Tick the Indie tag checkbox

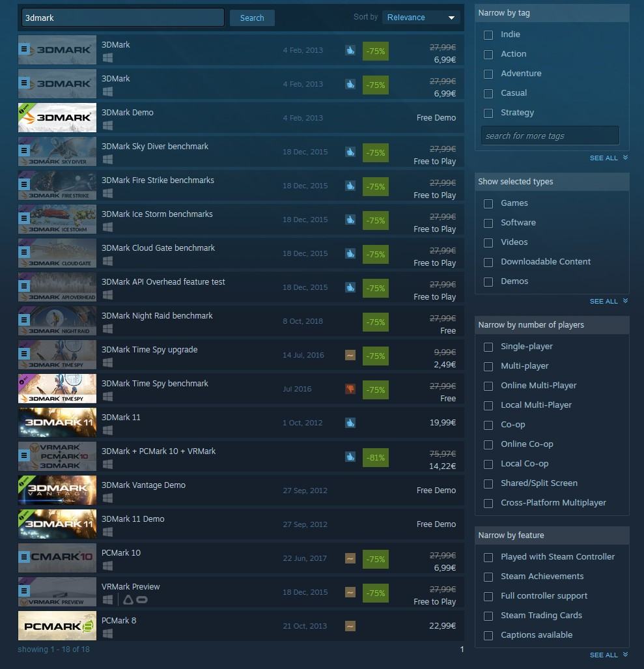pyautogui.click(x=488, y=35)
